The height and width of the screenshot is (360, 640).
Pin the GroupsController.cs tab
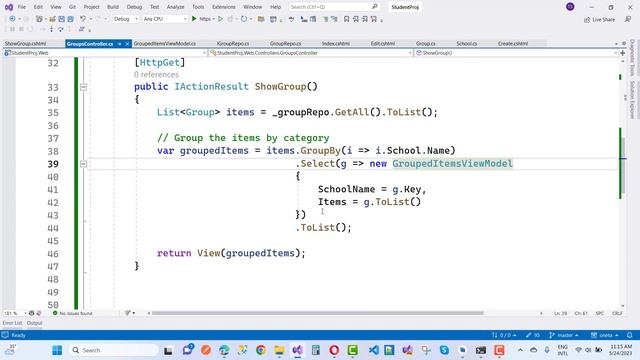[x=120, y=44]
